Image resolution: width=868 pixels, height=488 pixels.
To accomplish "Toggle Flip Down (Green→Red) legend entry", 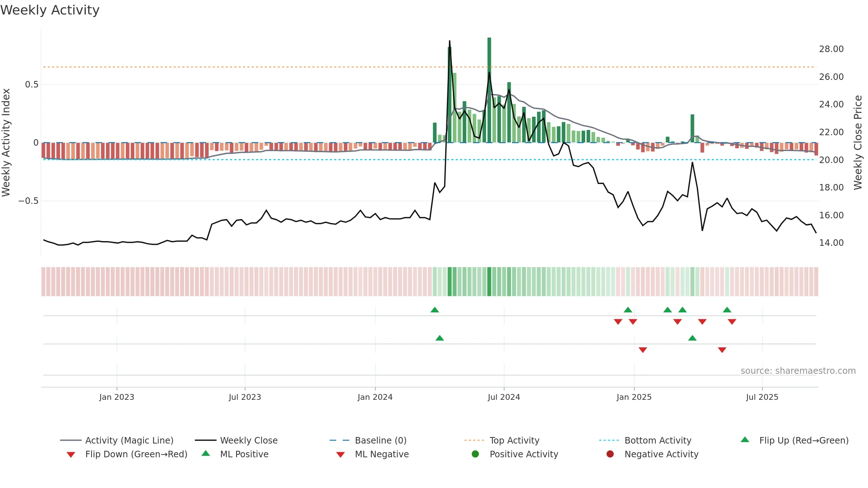I will click(127, 454).
